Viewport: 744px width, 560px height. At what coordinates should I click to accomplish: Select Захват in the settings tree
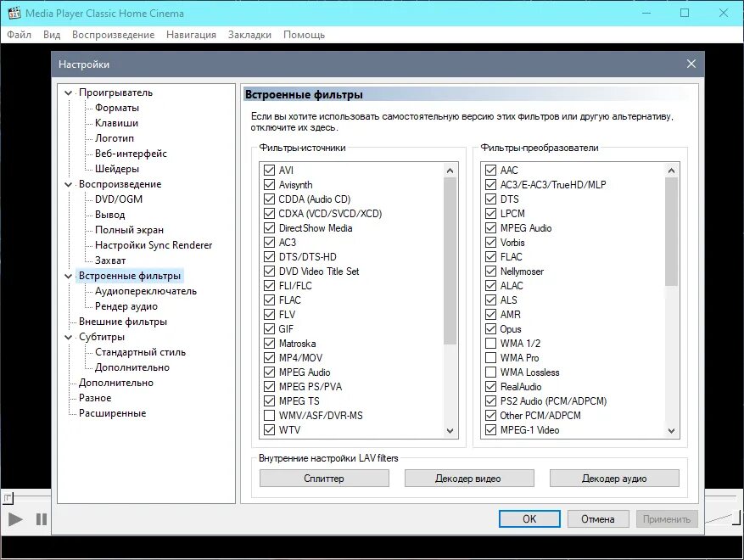[x=110, y=260]
